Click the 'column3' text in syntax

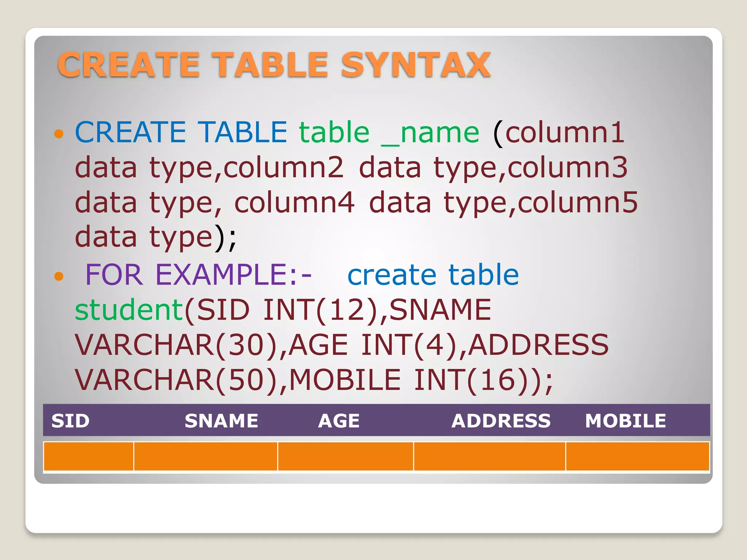point(568,167)
